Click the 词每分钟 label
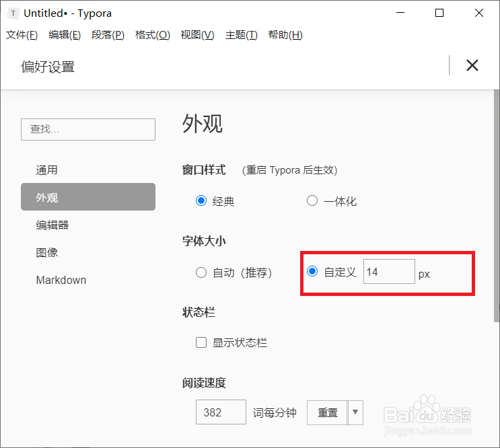This screenshot has width=500, height=448. click(x=275, y=412)
